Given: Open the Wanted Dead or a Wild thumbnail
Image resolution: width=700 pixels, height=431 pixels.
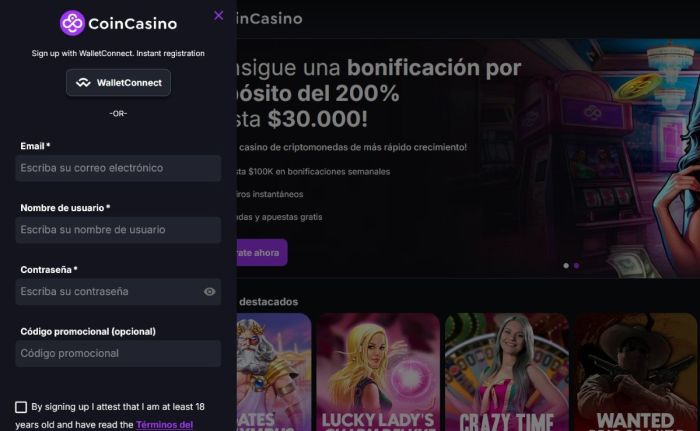Looking at the screenshot, I should tap(636, 372).
